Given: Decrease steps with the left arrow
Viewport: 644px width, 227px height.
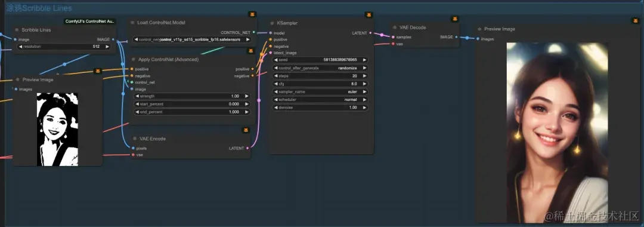Looking at the screenshot, I should click(276, 76).
